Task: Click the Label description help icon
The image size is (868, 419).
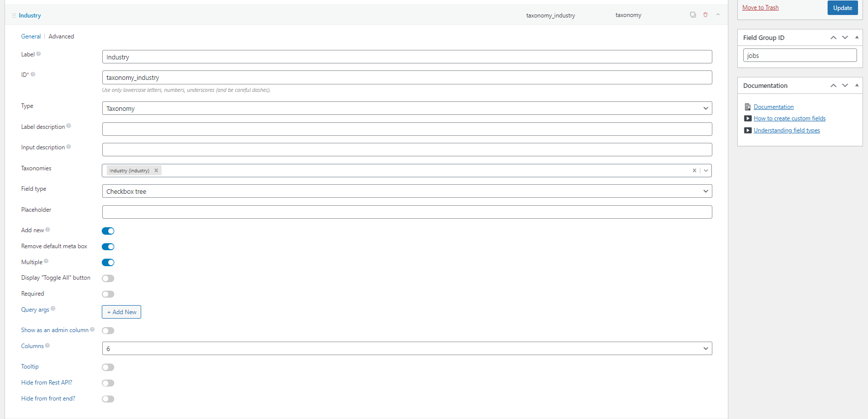Action: coord(68,126)
